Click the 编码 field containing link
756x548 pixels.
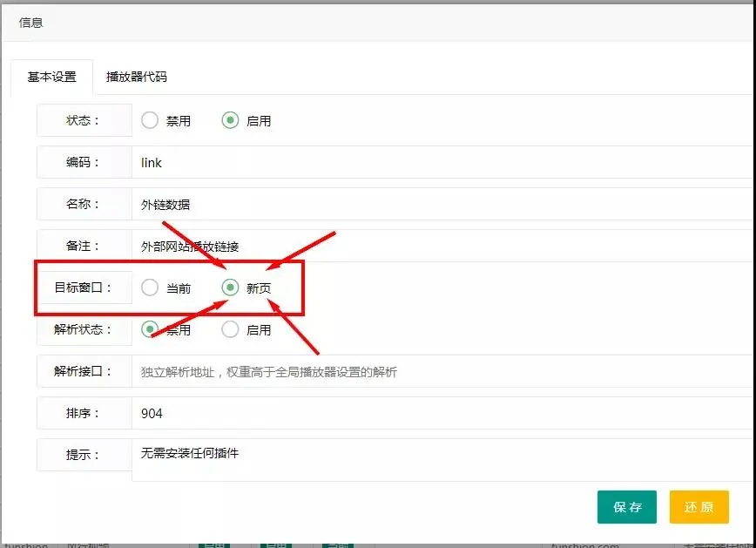tap(435, 162)
